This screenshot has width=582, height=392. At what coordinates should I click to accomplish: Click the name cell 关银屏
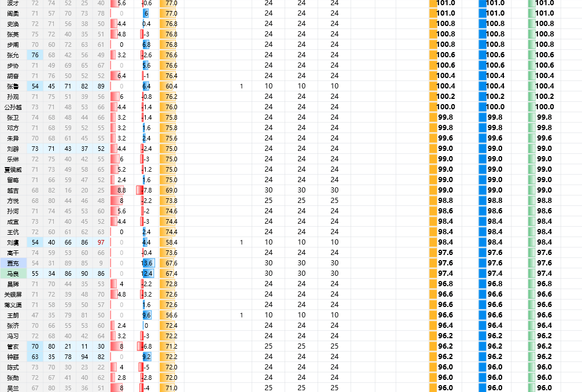(x=13, y=294)
